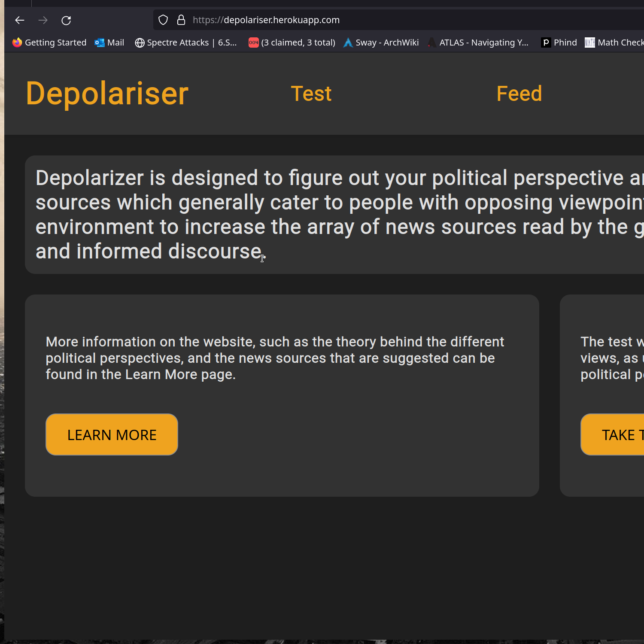Reload the current page
The image size is (644, 644).
click(66, 20)
